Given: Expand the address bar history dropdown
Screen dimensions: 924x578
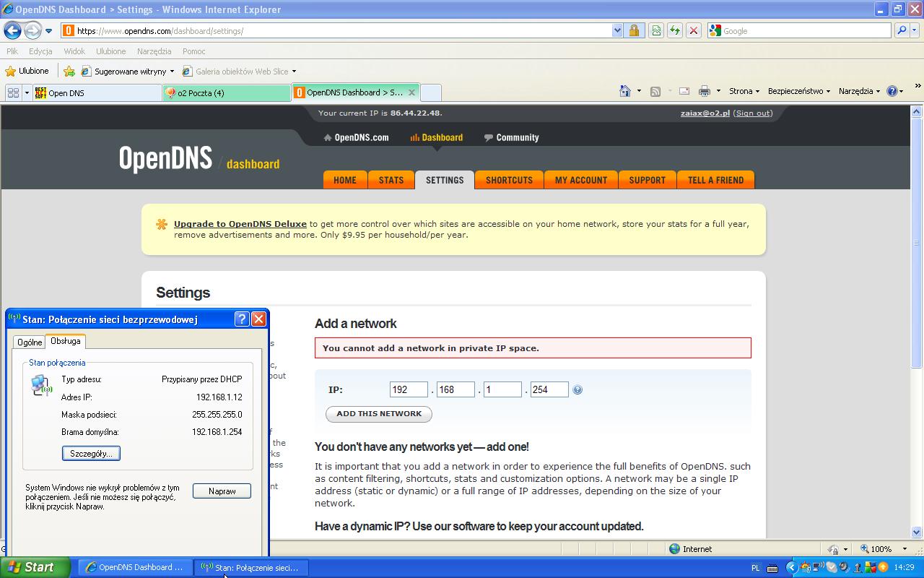Looking at the screenshot, I should 617,31.
